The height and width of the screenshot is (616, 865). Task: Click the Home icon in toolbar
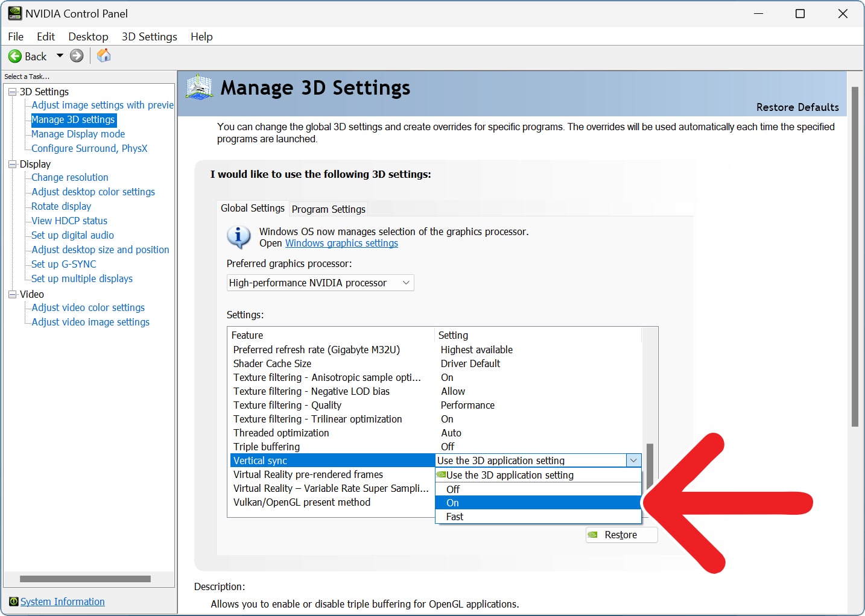coord(104,55)
